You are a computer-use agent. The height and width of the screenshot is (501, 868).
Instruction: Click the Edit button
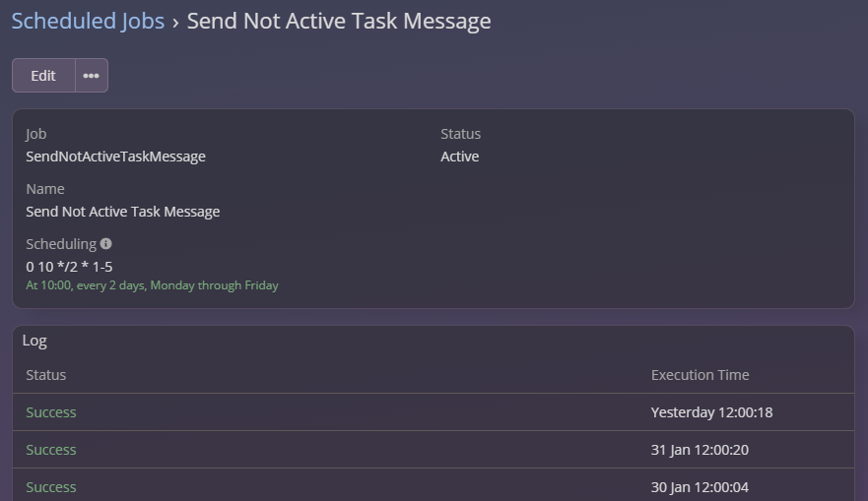tap(43, 76)
